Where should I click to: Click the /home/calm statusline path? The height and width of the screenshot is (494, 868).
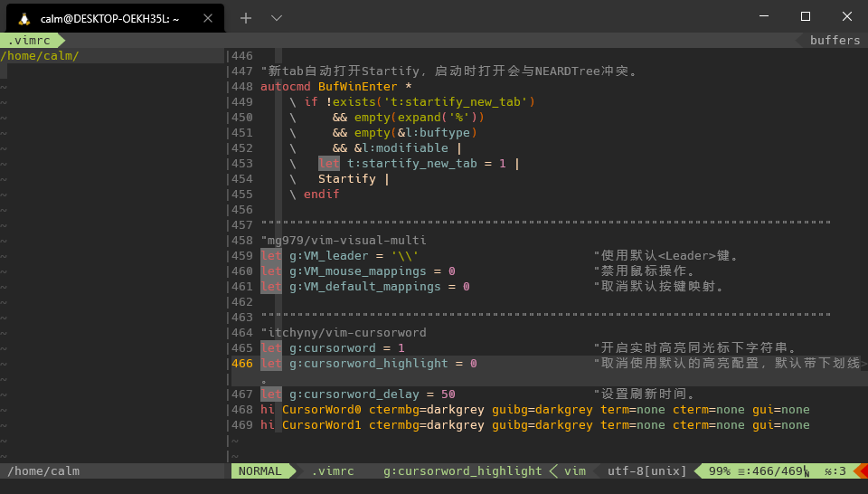pyautogui.click(x=43, y=471)
